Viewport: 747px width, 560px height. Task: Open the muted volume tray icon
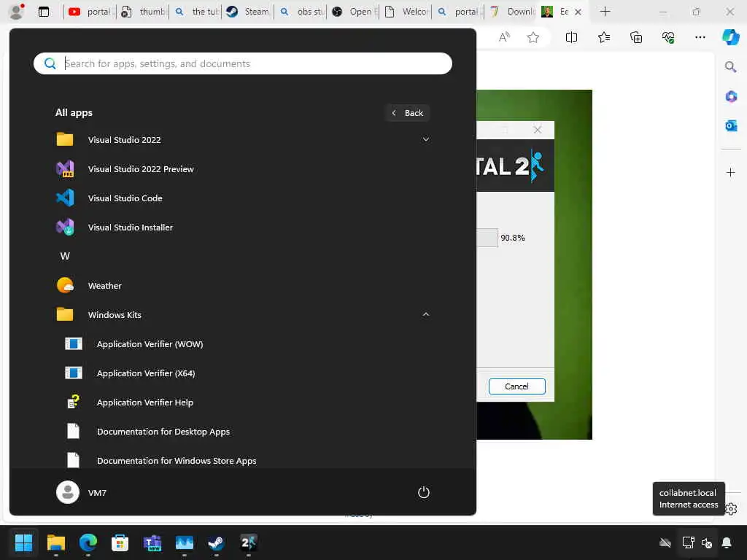[707, 542]
